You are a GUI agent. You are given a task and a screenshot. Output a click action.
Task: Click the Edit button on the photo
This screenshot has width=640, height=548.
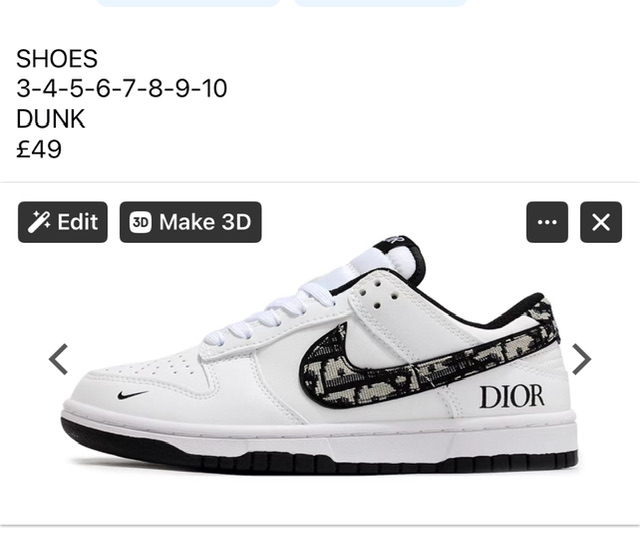click(x=63, y=222)
